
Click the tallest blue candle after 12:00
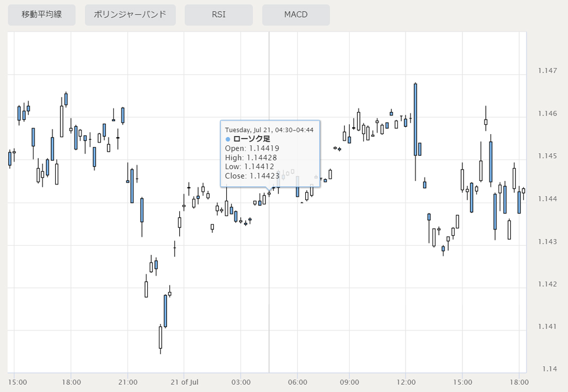pyautogui.click(x=415, y=119)
